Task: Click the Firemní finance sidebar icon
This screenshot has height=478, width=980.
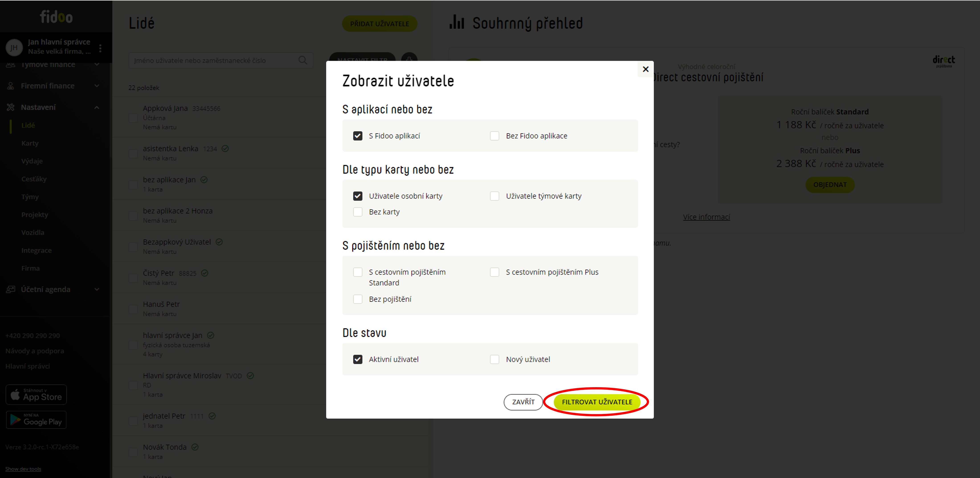Action: tap(11, 86)
